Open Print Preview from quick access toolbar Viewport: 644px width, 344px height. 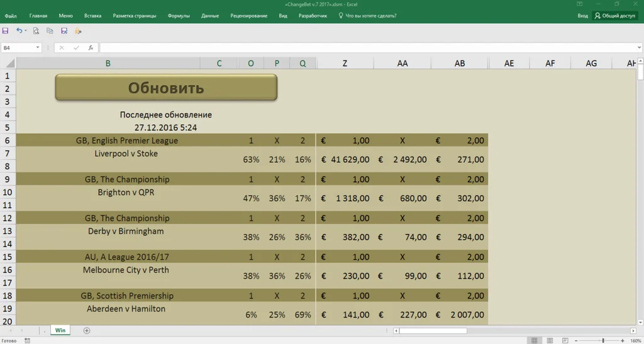pyautogui.click(x=36, y=31)
